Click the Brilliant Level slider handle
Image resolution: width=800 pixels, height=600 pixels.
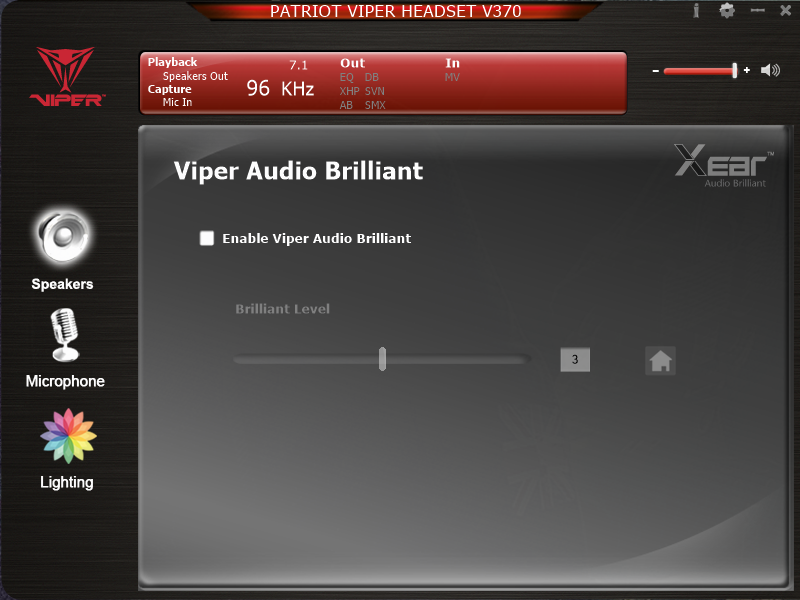click(x=382, y=360)
